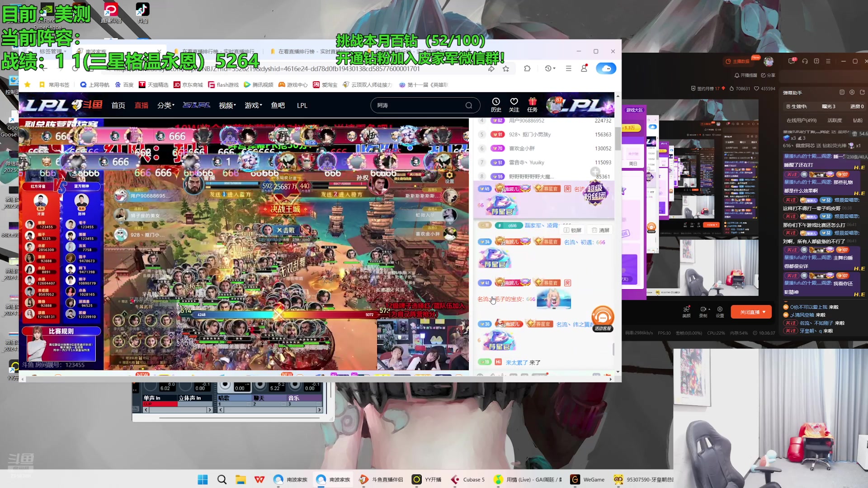868x488 pixels.
Task: Open 腾讯视频 bookmark
Action: click(258, 84)
